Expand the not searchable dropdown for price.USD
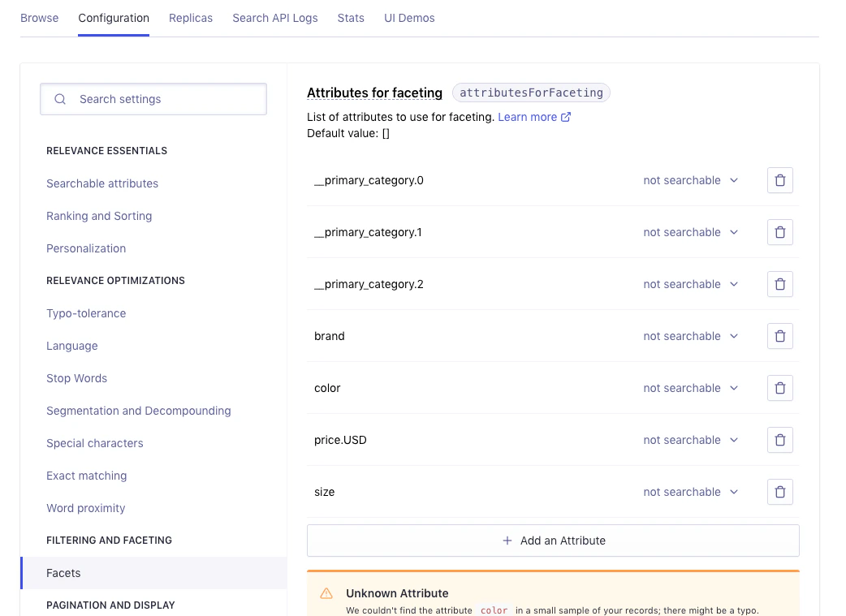This screenshot has height=616, width=846. (x=691, y=440)
